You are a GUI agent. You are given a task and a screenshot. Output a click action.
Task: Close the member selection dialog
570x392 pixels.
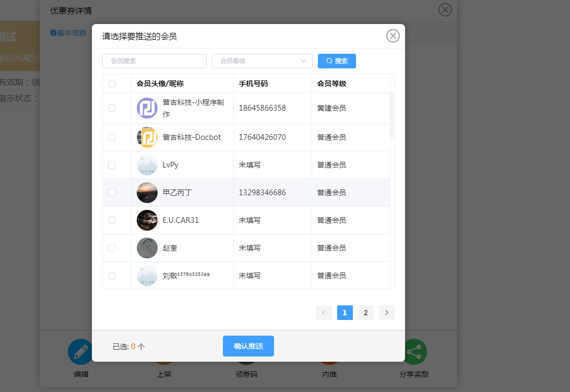tap(393, 36)
